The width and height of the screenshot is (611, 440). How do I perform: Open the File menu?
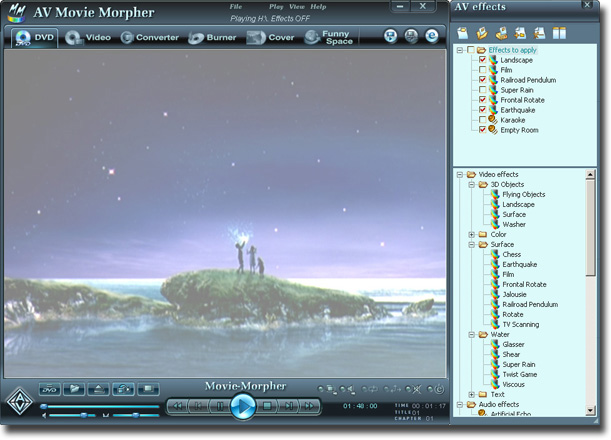coord(236,7)
